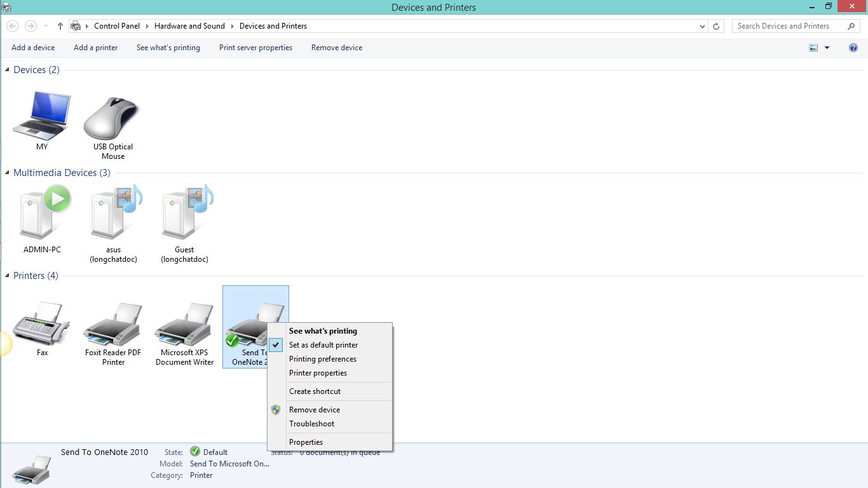Click Add a printer in toolbar
The width and height of the screenshot is (868, 488).
[96, 48]
